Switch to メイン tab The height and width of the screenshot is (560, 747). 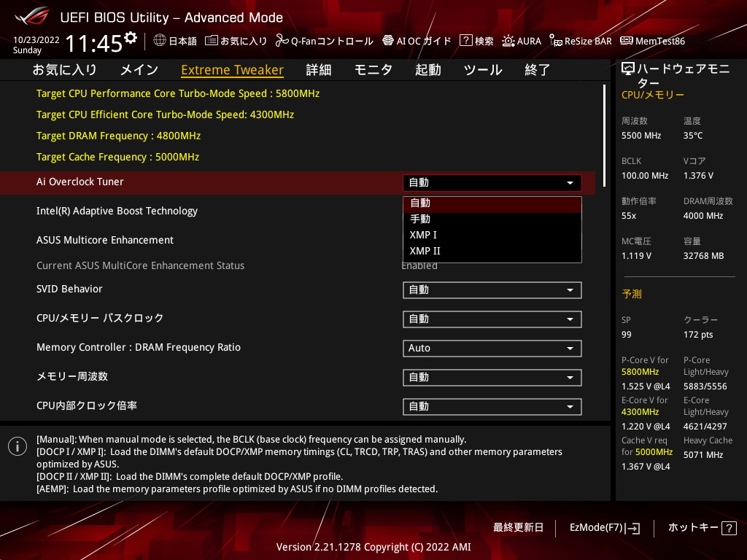[139, 70]
